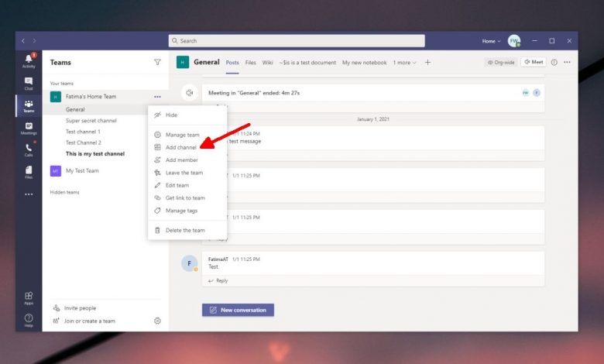This screenshot has height=364, width=604.
Task: Click the filter funnel icon beside Teams
Action: coord(157,62)
